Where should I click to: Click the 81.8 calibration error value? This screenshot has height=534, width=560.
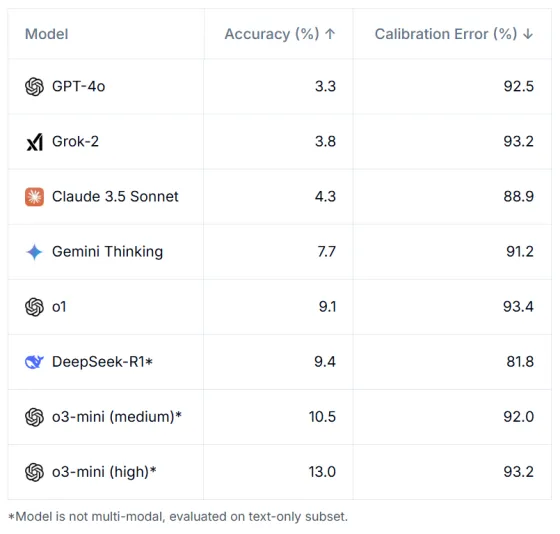coord(520,362)
